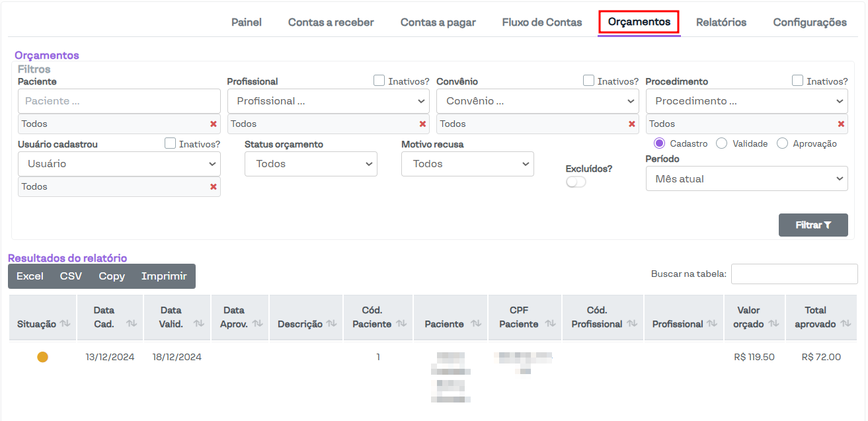The image size is (868, 421).
Task: Open the Motivo recusa dropdown
Action: coord(467,164)
